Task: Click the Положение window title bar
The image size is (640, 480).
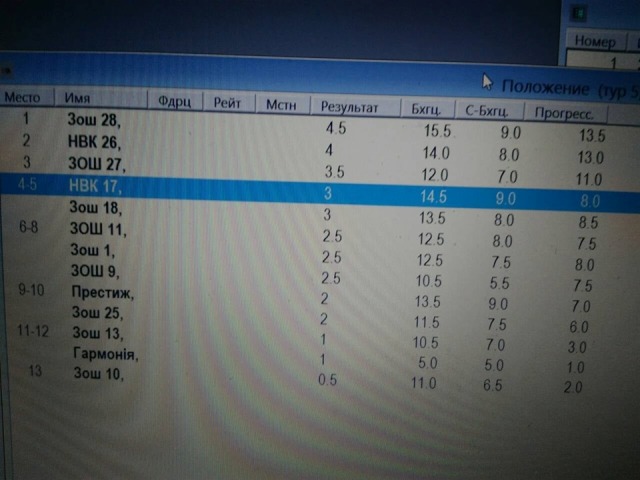Action: click(320, 76)
